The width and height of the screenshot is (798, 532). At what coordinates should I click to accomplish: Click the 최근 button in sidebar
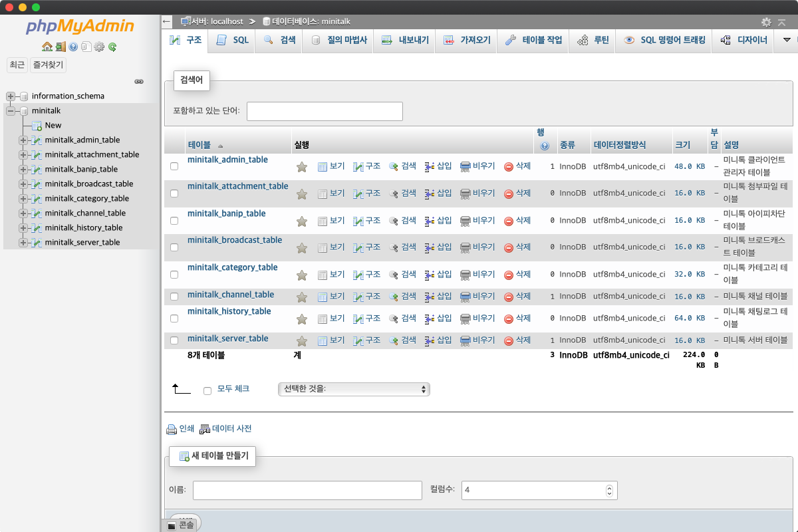pos(17,65)
